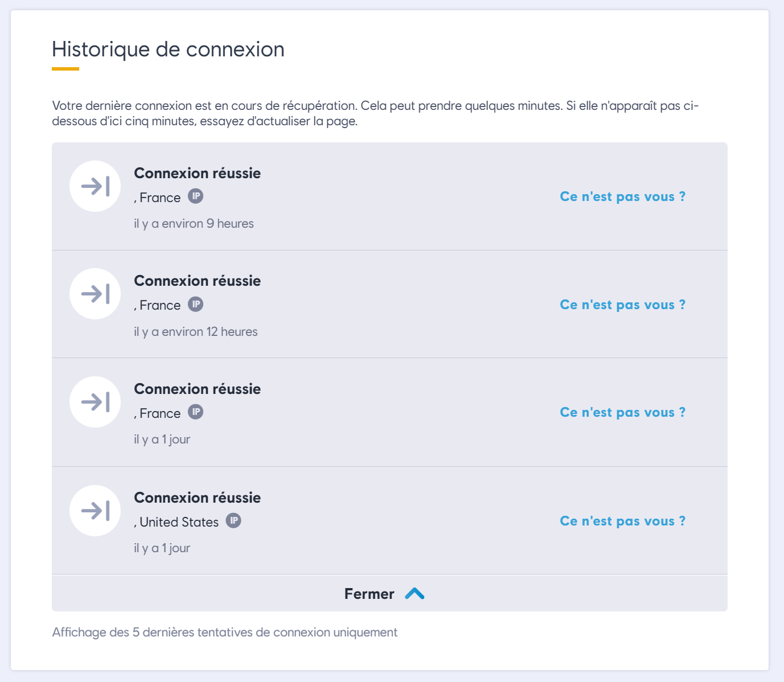The width and height of the screenshot is (784, 682).
Task: Click the login arrow icon of the 12 hours entry
Action: click(x=95, y=294)
